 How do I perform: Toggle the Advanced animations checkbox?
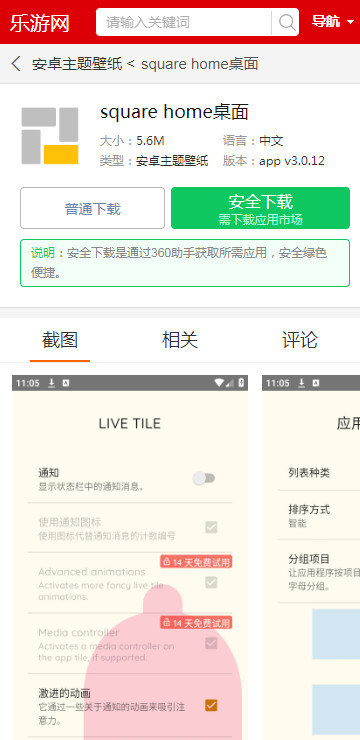point(211,582)
